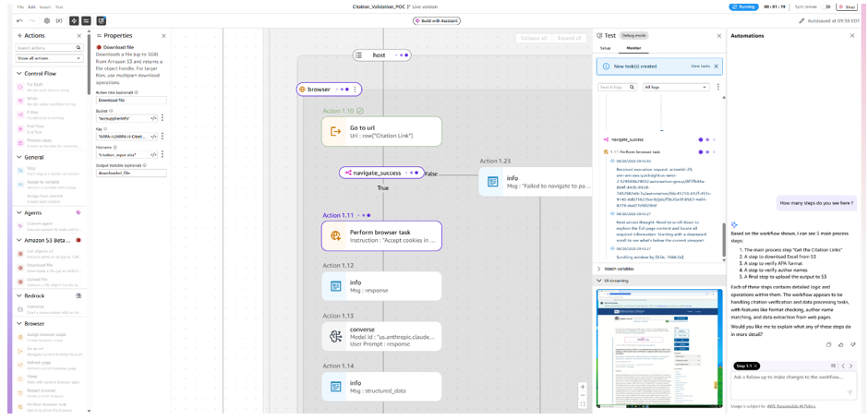Viewport: 868px width, 420px height.
Task: Click the Build with Assistant button
Action: point(436,20)
